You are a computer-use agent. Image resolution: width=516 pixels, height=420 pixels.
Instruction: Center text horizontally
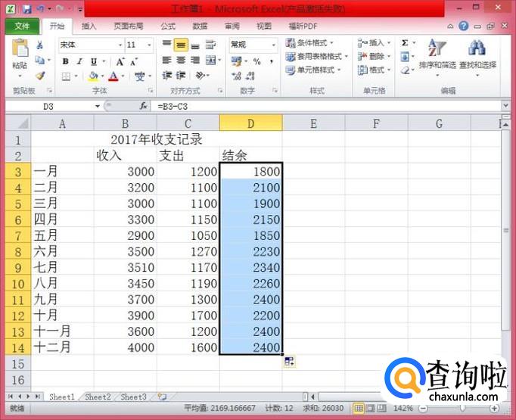[x=181, y=61]
